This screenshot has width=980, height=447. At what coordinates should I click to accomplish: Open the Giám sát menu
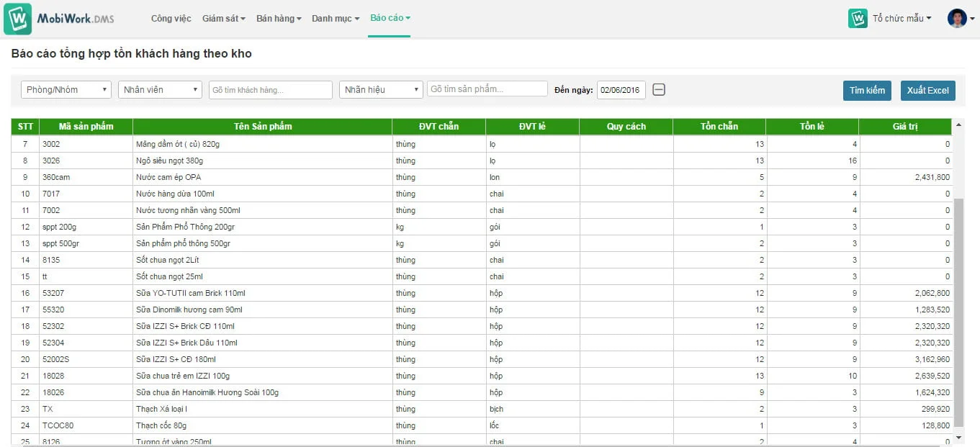coord(223,19)
